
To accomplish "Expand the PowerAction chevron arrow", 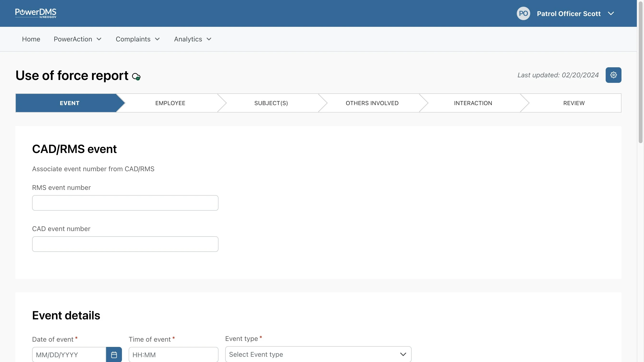I will pos(99,39).
